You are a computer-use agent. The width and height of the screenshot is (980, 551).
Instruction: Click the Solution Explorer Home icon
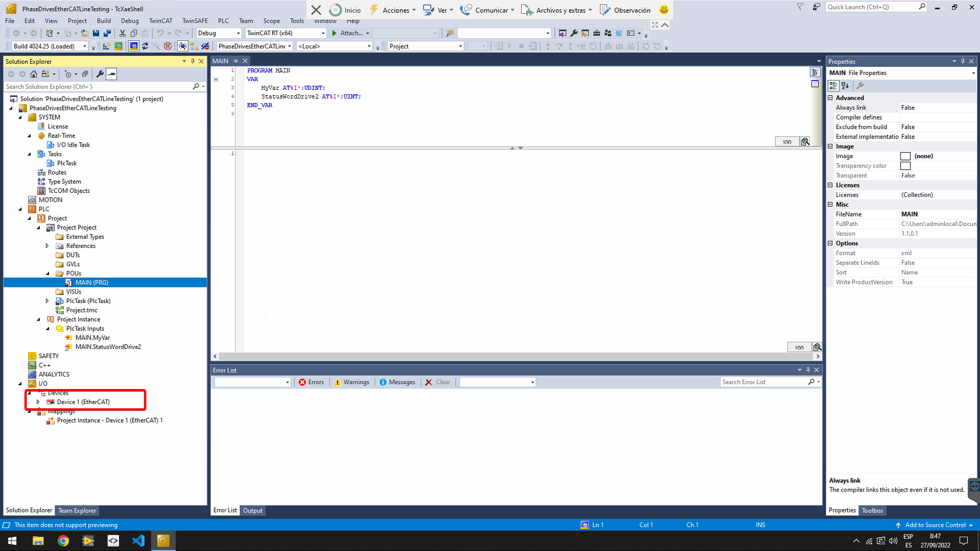click(x=34, y=74)
